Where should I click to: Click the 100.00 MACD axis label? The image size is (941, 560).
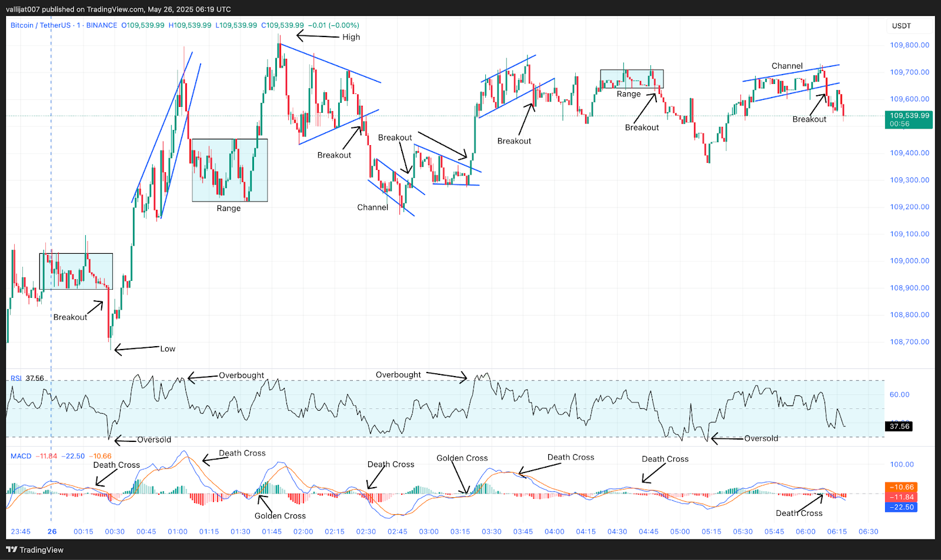902,464
